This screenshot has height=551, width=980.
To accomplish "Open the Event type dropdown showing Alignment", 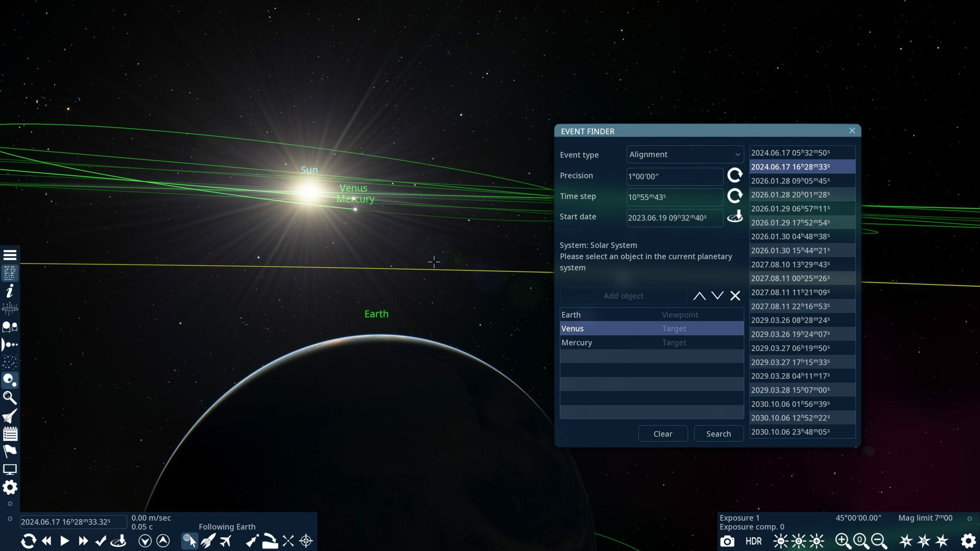I will click(684, 155).
